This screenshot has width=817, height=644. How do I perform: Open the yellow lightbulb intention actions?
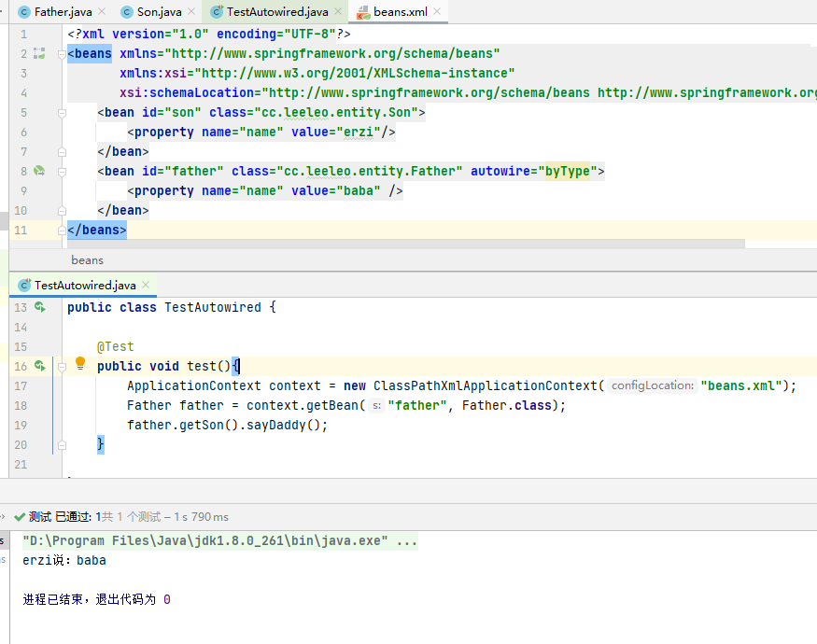pos(80,364)
